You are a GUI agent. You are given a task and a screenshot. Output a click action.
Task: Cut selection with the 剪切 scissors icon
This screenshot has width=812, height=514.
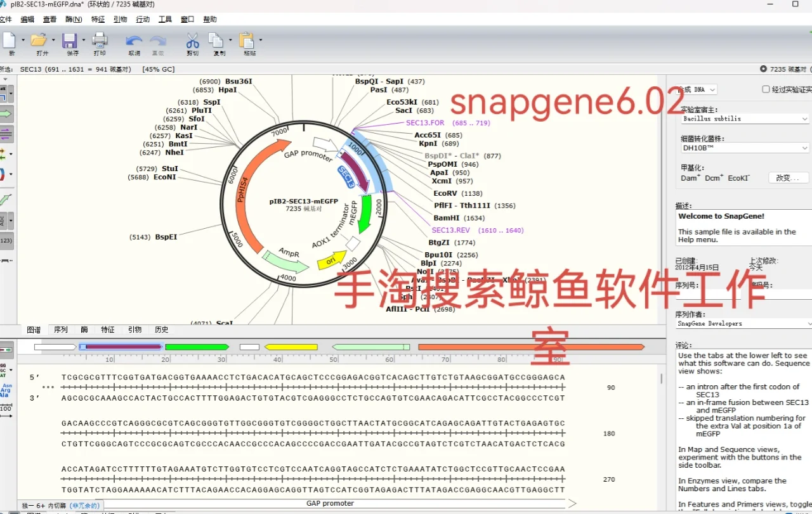pos(192,41)
